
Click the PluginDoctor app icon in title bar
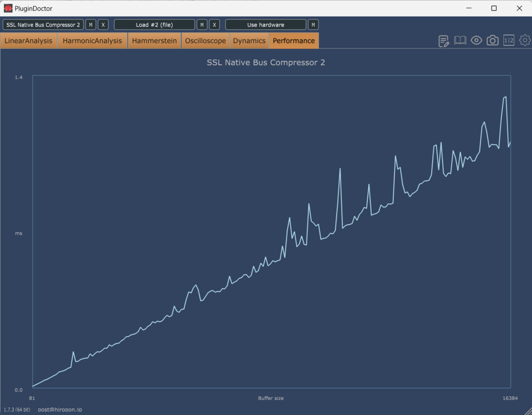8,8
